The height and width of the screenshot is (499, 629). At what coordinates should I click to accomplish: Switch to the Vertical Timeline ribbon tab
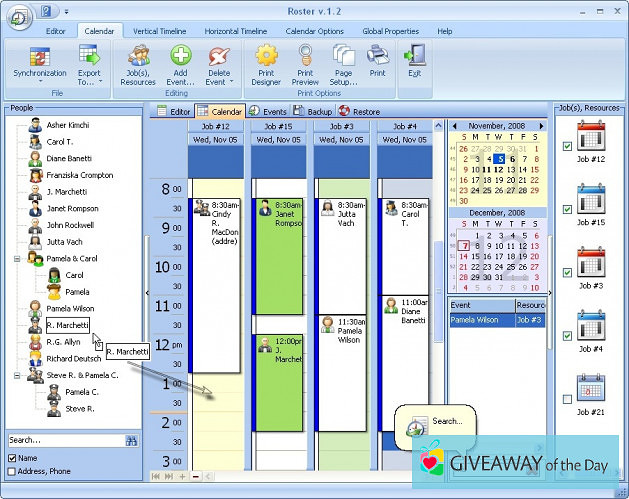[159, 32]
